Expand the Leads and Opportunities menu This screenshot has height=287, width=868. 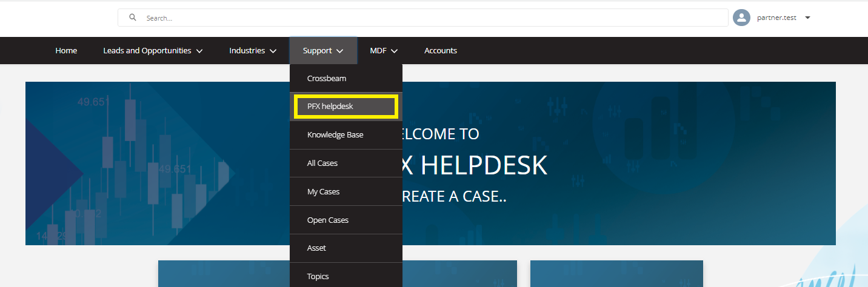pos(153,51)
